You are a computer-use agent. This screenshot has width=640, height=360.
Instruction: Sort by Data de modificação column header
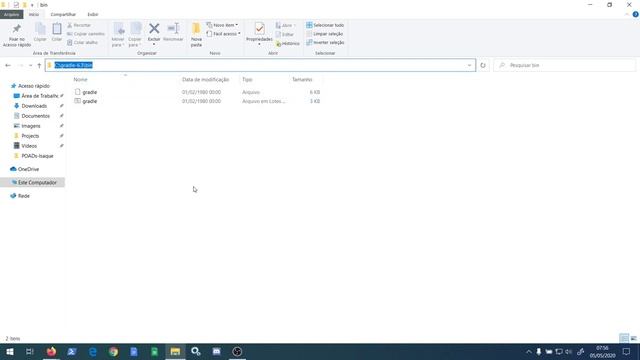coord(205,80)
